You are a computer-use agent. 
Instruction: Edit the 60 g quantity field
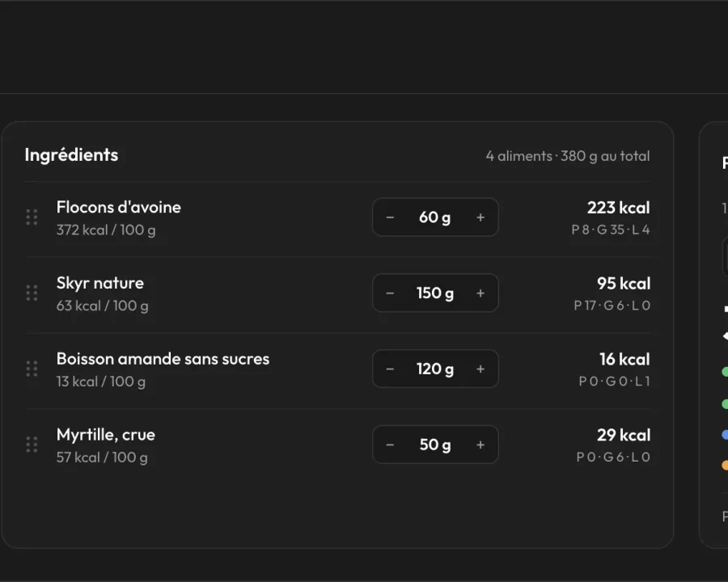pos(435,217)
